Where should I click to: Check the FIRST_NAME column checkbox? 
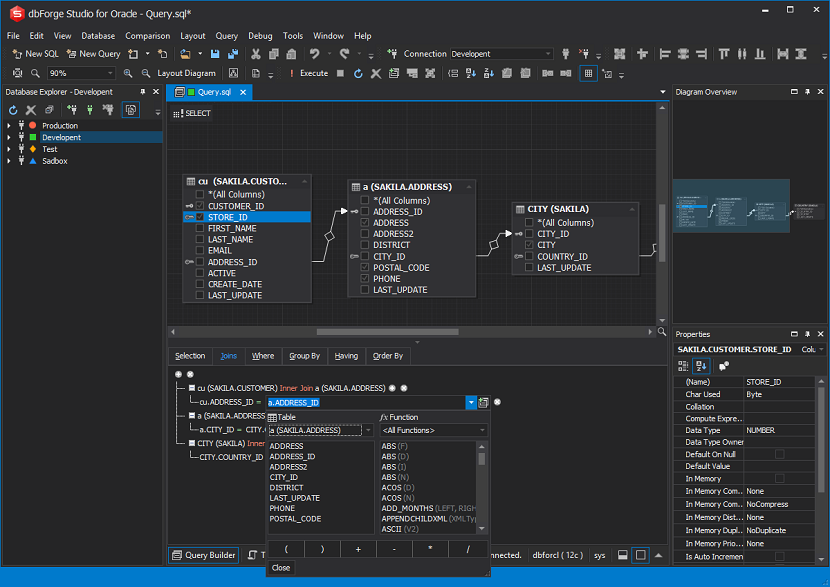click(x=200, y=228)
